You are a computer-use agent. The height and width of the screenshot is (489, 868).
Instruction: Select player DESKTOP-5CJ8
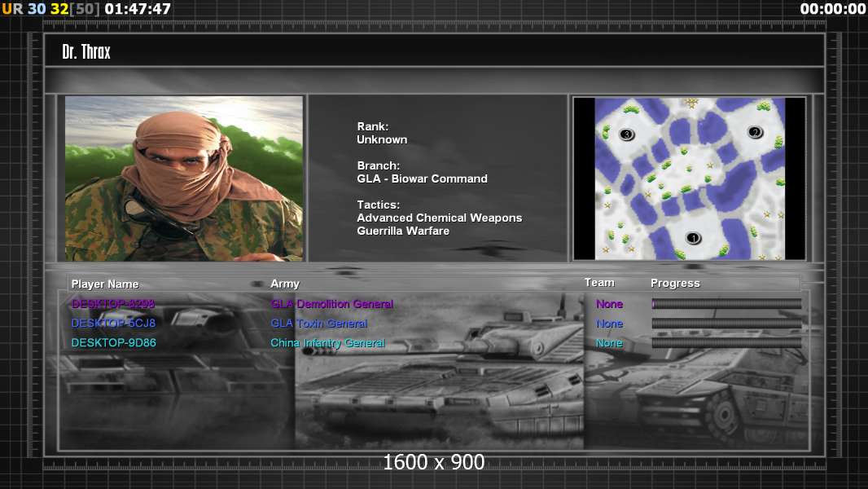click(113, 323)
